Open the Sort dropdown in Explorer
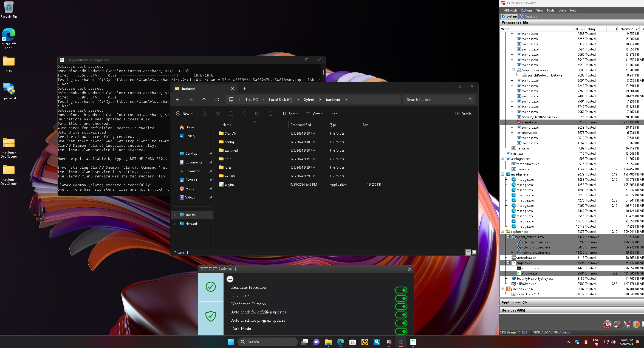This screenshot has height=348, width=644. 290,114
